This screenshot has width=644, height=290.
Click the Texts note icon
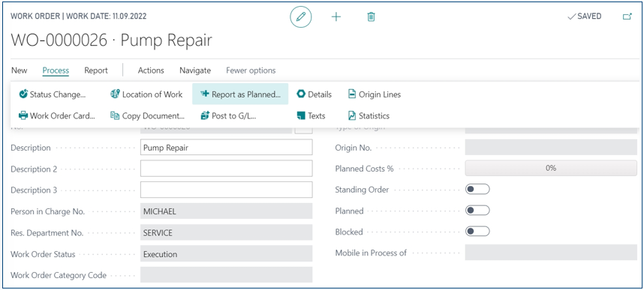coord(301,115)
